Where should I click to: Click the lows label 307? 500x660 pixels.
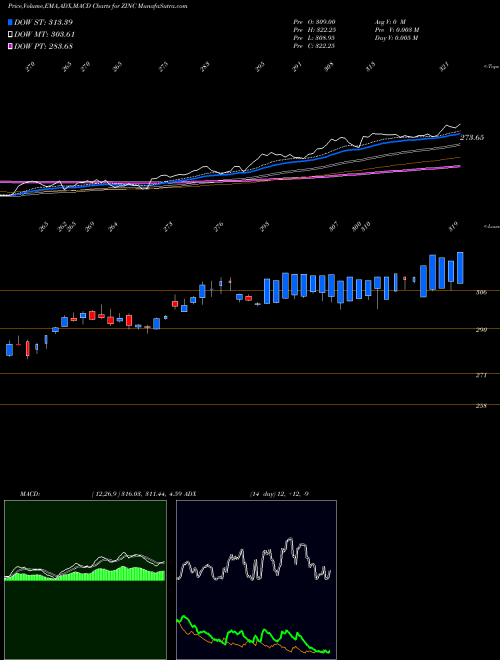(x=333, y=227)
